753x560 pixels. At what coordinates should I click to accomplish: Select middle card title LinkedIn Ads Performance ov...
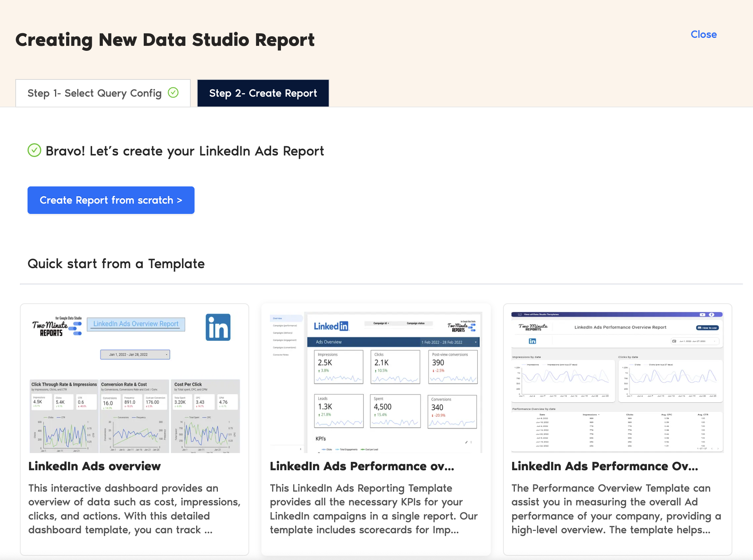(362, 466)
